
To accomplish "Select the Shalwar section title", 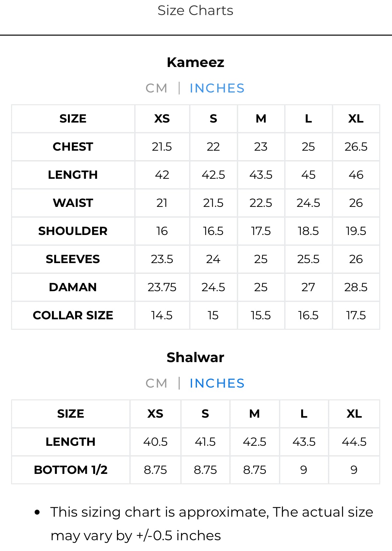I will tap(195, 357).
